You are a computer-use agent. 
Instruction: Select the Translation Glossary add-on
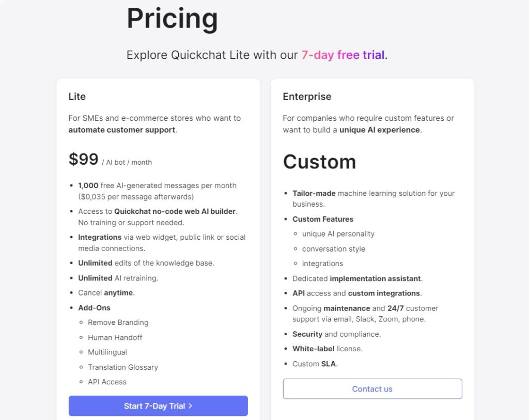[x=122, y=367]
